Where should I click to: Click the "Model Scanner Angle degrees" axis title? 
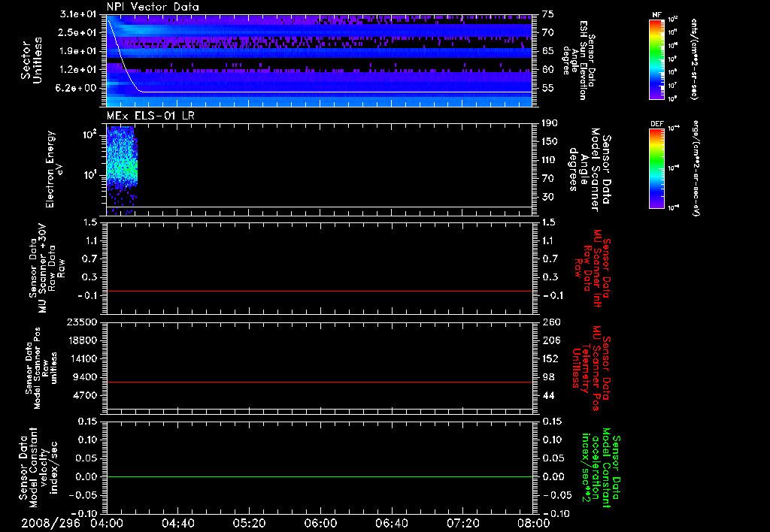click(x=590, y=169)
